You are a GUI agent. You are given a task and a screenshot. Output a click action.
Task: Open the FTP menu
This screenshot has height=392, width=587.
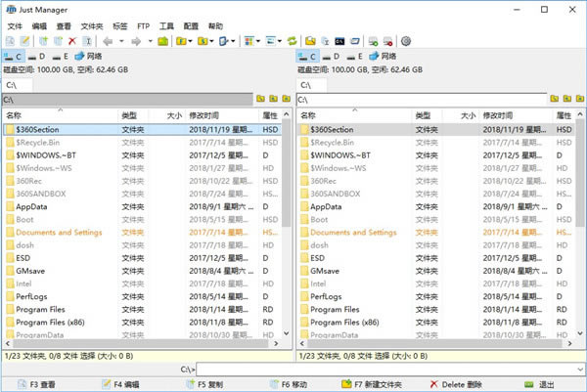[143, 26]
